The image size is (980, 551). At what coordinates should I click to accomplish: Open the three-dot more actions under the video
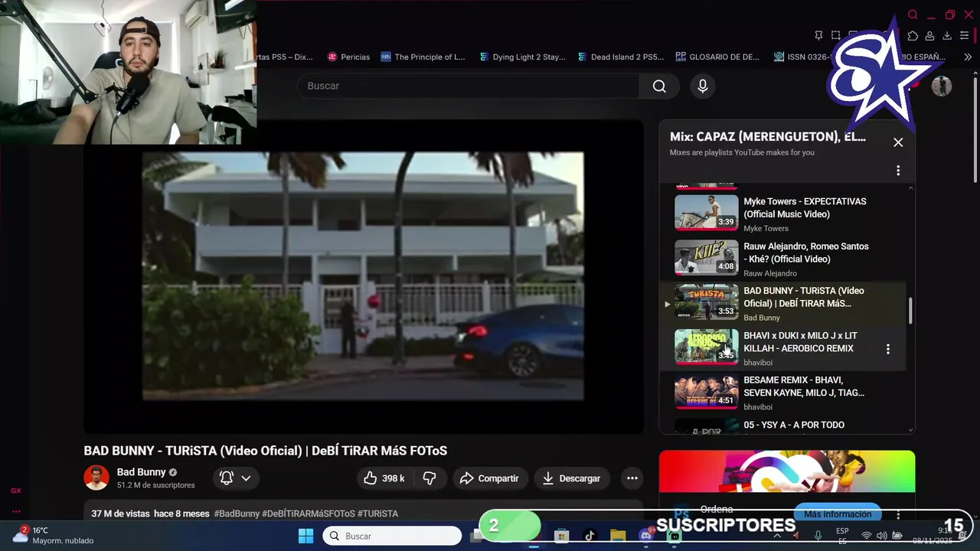click(632, 478)
